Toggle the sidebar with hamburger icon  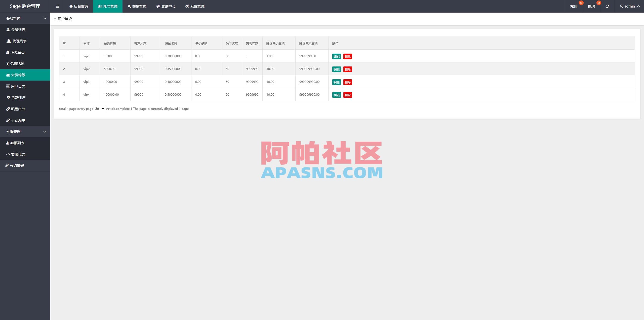point(57,6)
